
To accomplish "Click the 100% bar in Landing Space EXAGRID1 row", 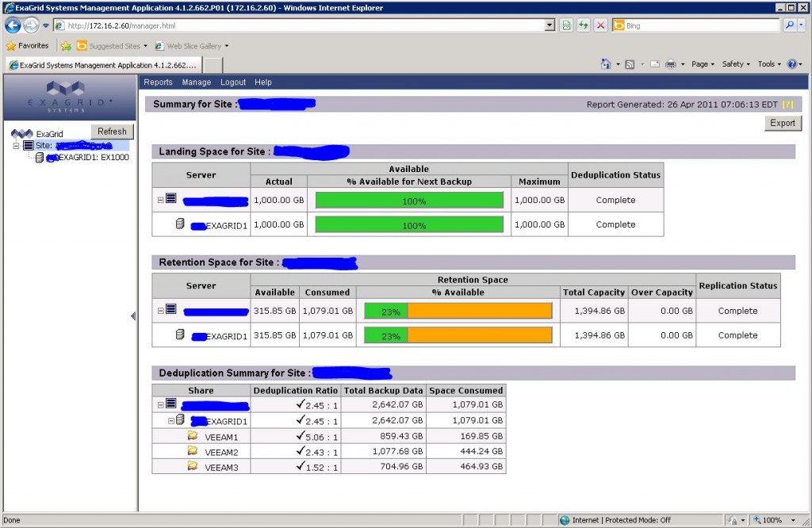I will (409, 224).
